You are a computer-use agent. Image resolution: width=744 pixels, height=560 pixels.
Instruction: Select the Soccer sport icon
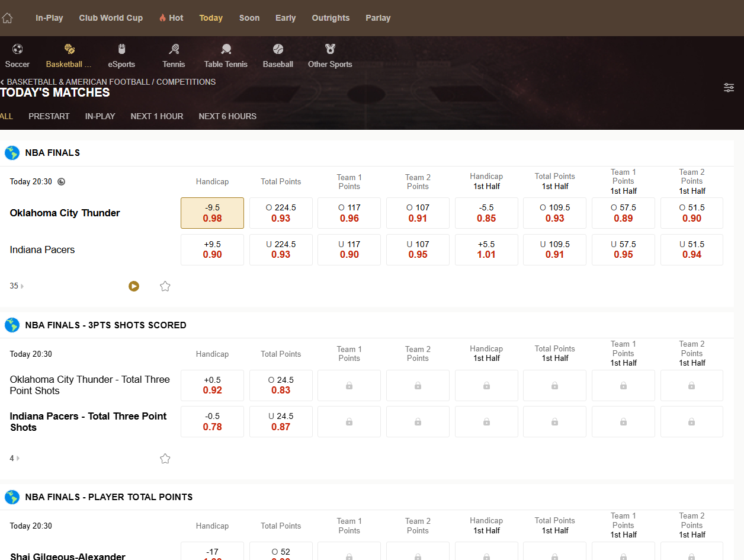17,49
